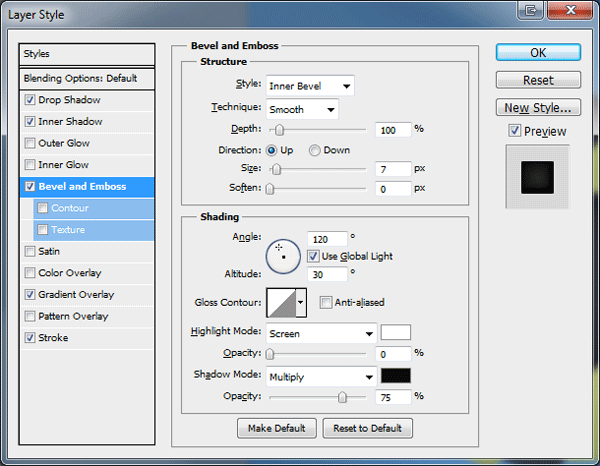This screenshot has height=466, width=600.
Task: Enable the Inner Glow checkbox
Action: click(x=30, y=165)
